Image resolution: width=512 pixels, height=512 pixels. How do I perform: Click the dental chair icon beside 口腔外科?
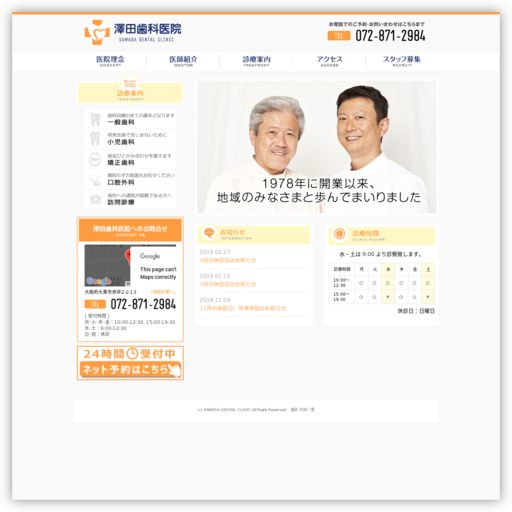pos(95,180)
